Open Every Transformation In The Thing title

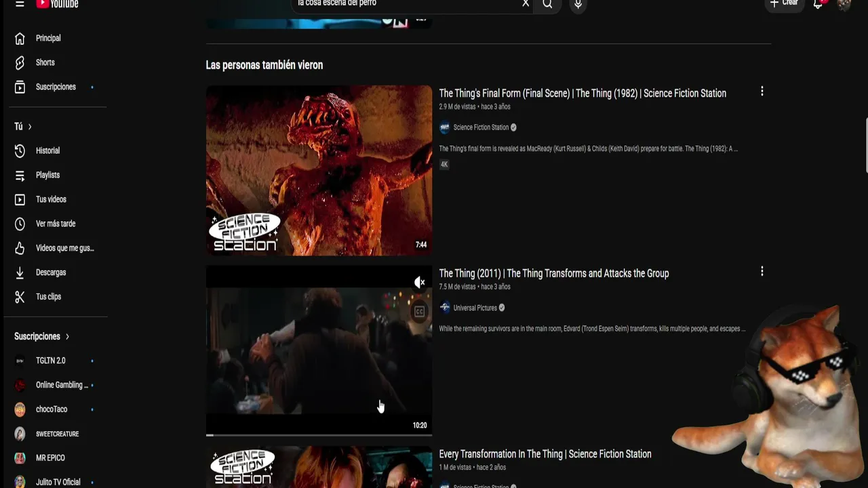[x=545, y=454]
